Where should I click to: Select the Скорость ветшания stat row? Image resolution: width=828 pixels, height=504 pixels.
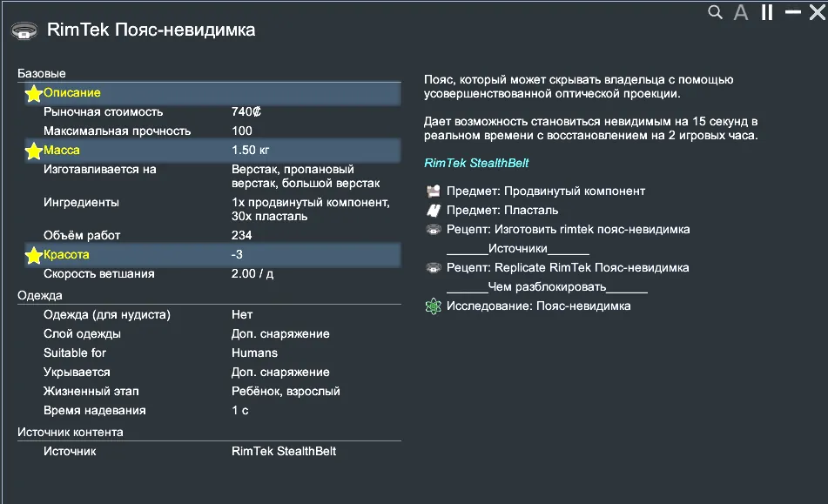[x=209, y=274]
